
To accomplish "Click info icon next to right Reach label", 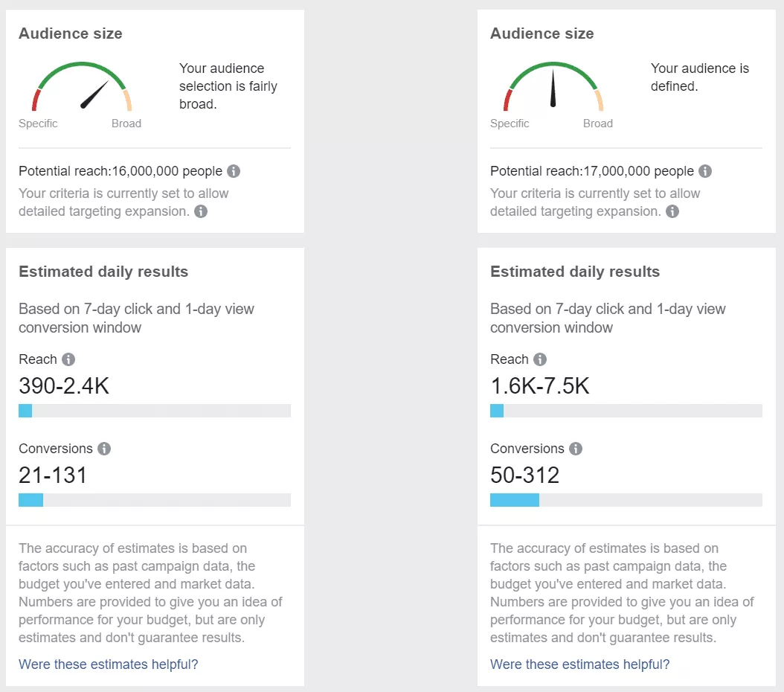I will [x=540, y=359].
